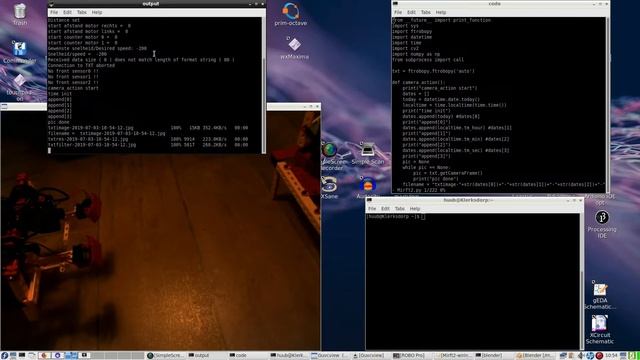Open the gEDA Schematic desktop icon
The width and height of the screenshot is (640, 360).
600,295
